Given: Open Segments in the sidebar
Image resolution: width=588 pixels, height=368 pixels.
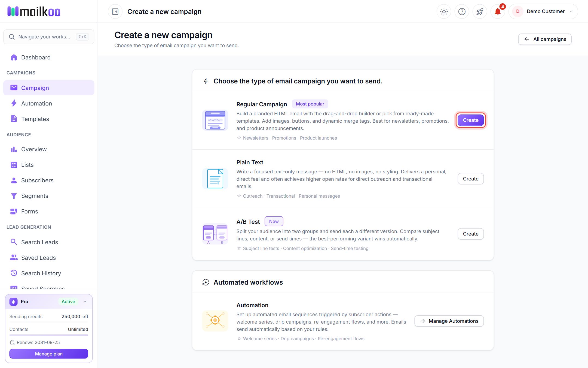Looking at the screenshot, I should coord(49,196).
